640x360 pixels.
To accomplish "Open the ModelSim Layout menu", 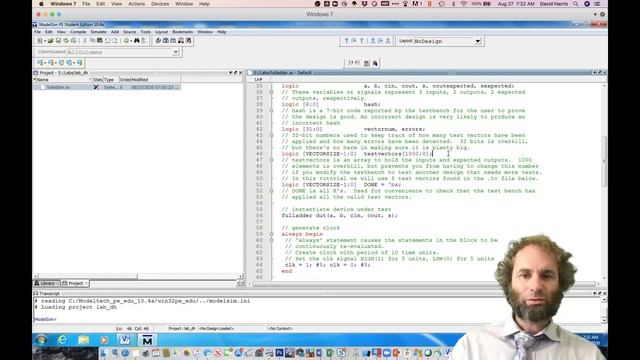I will (161, 32).
